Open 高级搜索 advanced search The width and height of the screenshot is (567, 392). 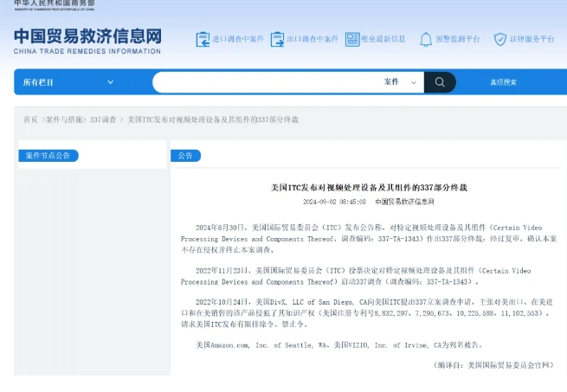coord(503,82)
